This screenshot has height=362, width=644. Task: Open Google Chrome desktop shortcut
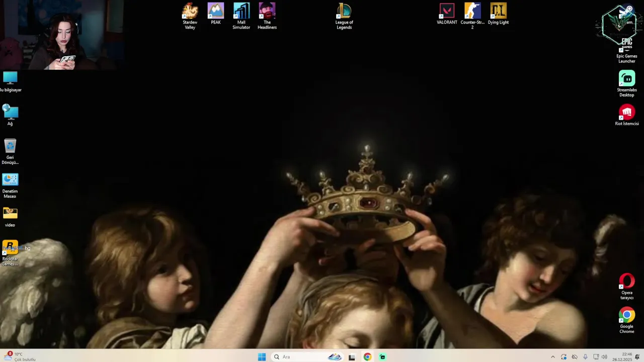[627, 320]
